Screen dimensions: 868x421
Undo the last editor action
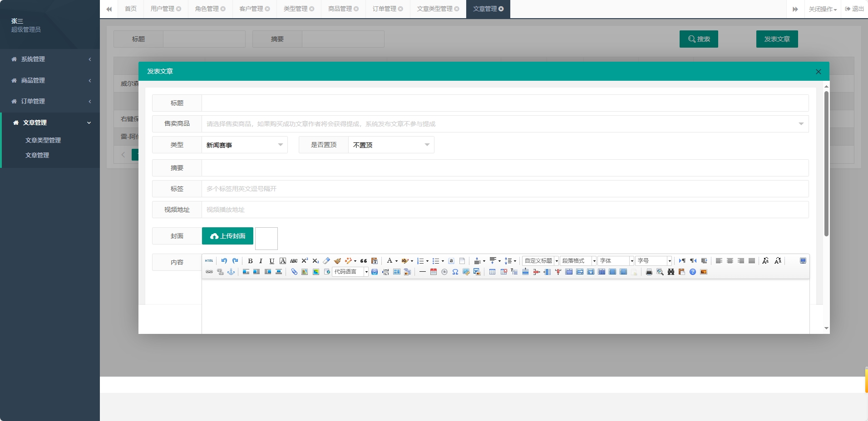(224, 261)
